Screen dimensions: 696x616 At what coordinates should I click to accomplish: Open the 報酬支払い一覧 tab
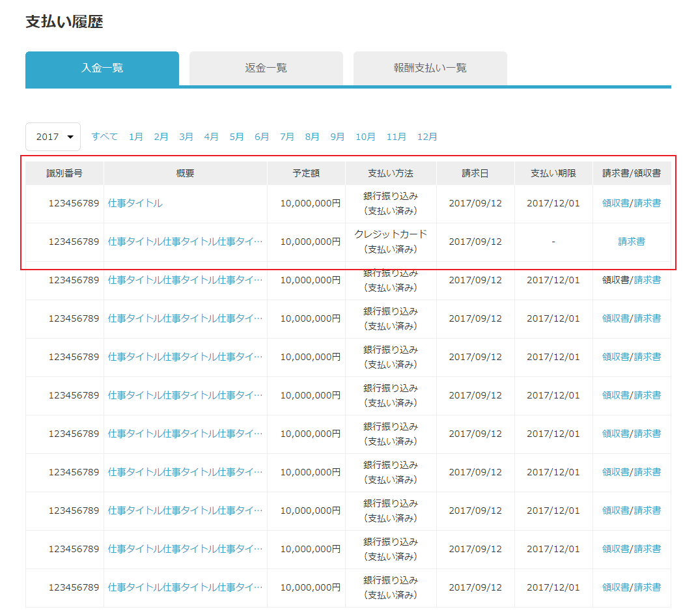tap(430, 67)
